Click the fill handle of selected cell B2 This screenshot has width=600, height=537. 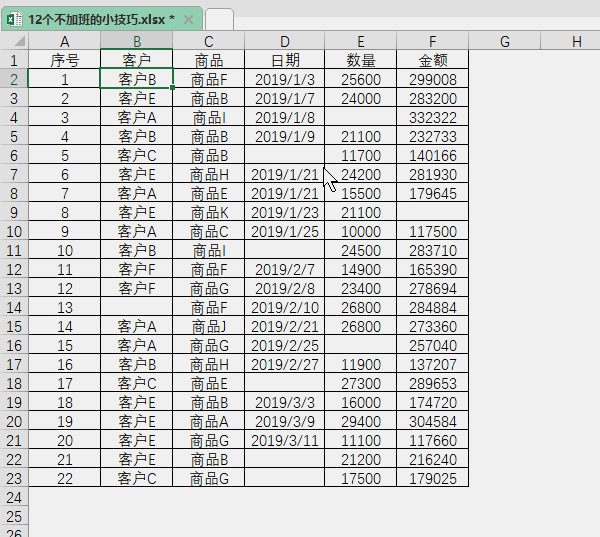[x=172, y=88]
